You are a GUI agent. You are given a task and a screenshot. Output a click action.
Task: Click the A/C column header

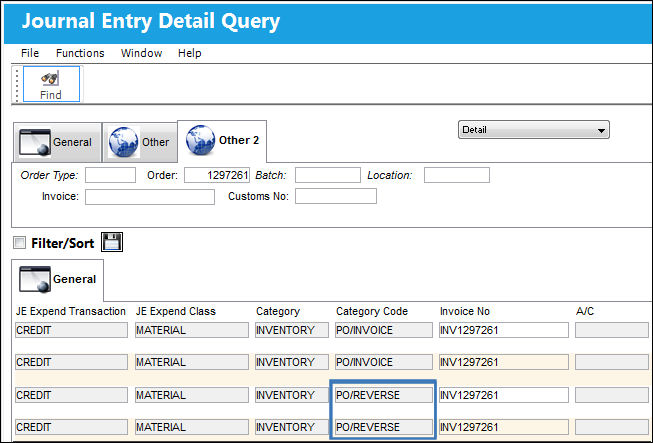(x=585, y=311)
